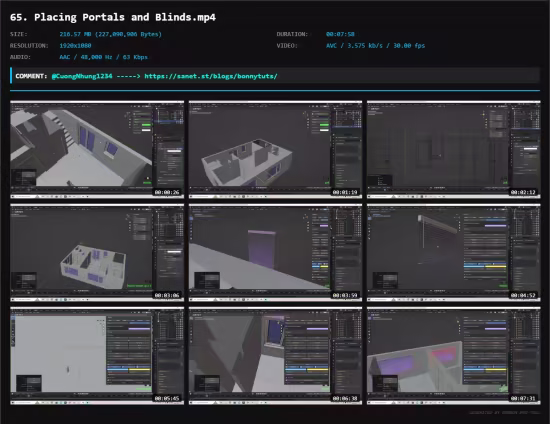Open the thumbnail stamped 00:02:12
The height and width of the screenshot is (424, 550).
454,149
